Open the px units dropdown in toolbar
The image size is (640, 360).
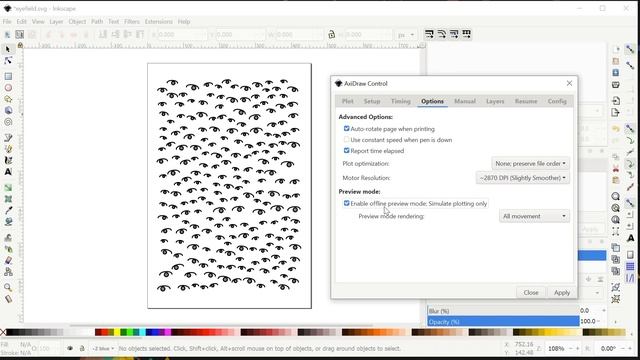coord(406,35)
